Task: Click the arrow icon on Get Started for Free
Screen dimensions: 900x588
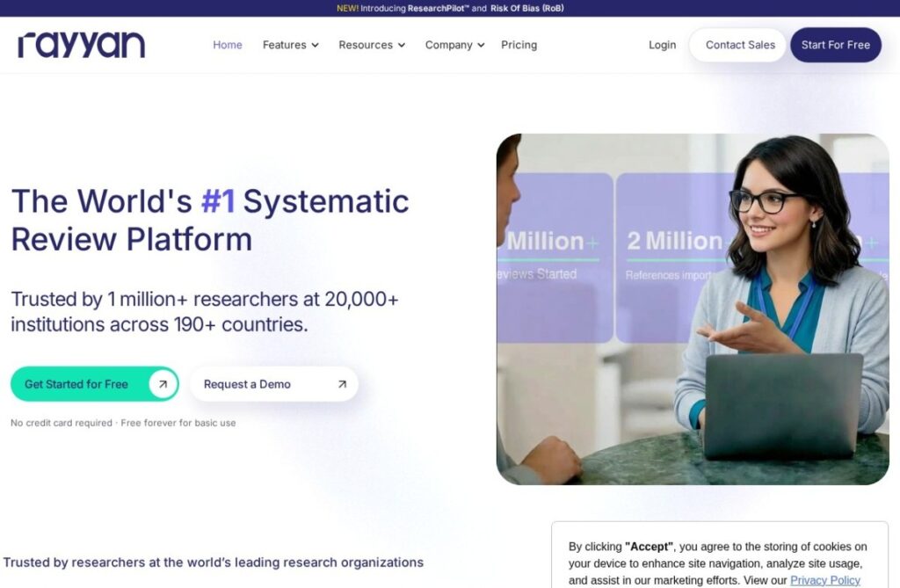Action: coord(163,384)
